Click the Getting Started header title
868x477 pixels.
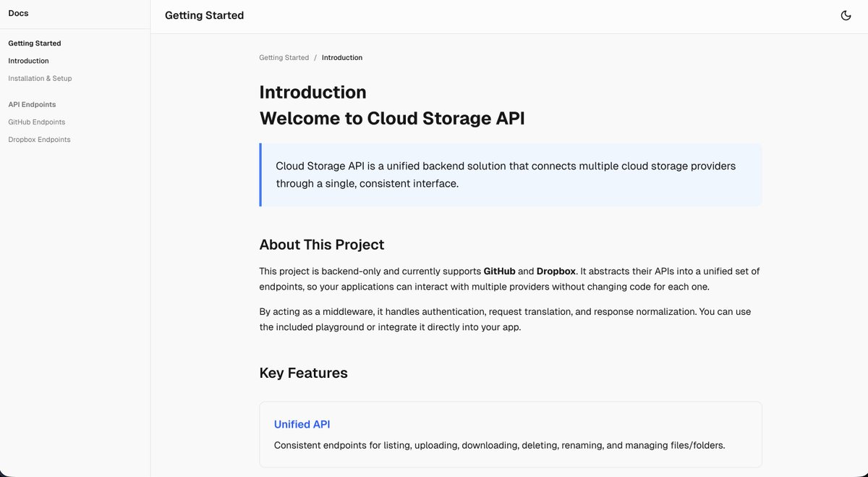pos(204,15)
